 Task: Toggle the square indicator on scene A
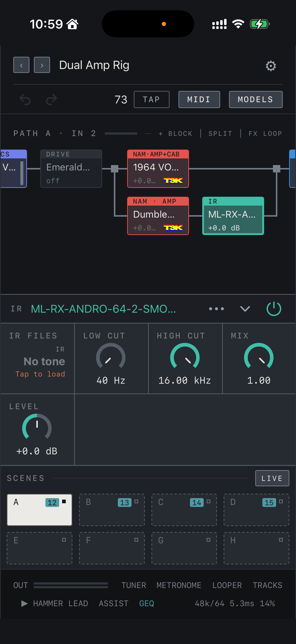click(64, 501)
